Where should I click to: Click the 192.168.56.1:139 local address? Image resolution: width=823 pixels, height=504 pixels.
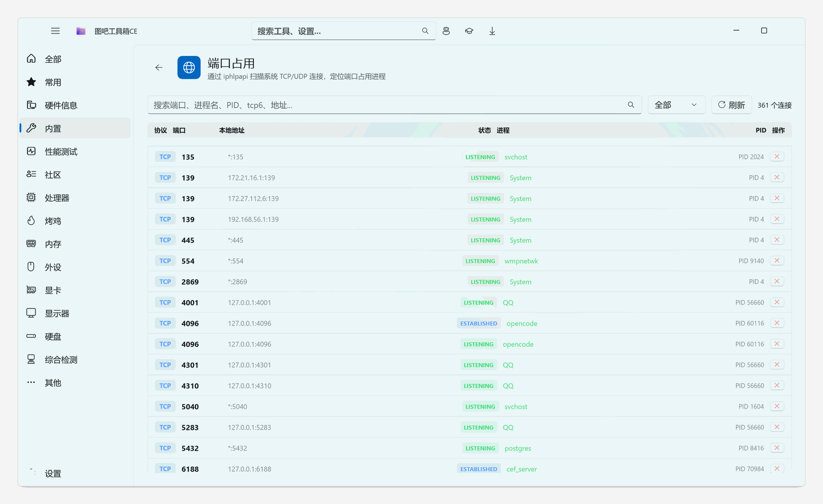(x=253, y=220)
